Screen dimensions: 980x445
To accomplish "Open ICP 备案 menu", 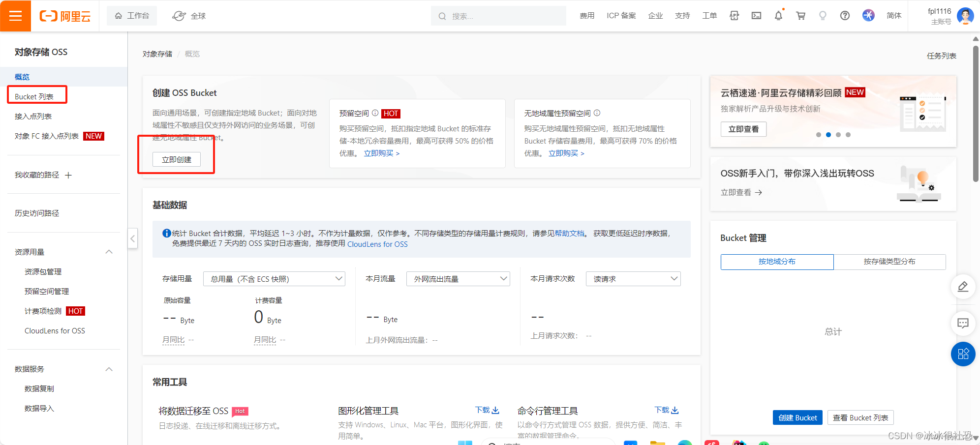I will point(621,16).
